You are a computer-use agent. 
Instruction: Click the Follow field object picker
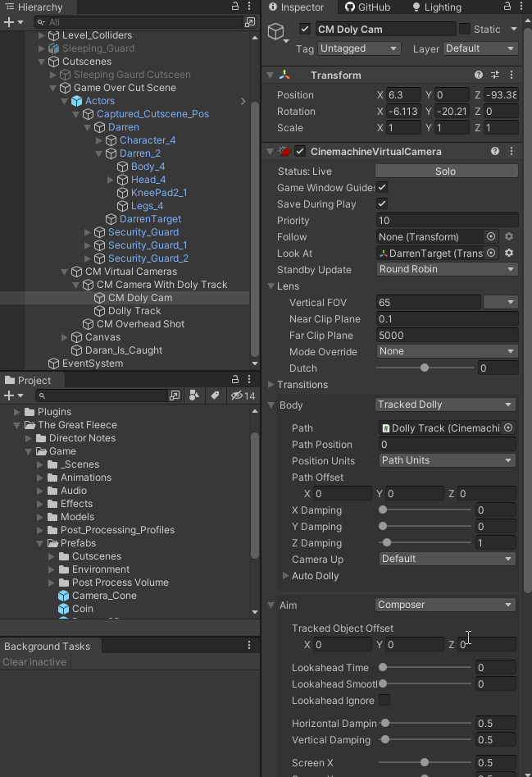(x=490, y=237)
